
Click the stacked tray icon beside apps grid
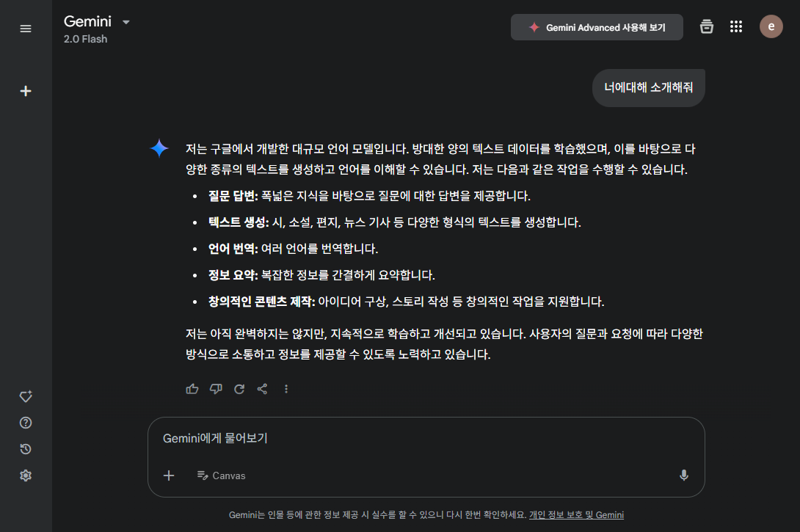707,26
